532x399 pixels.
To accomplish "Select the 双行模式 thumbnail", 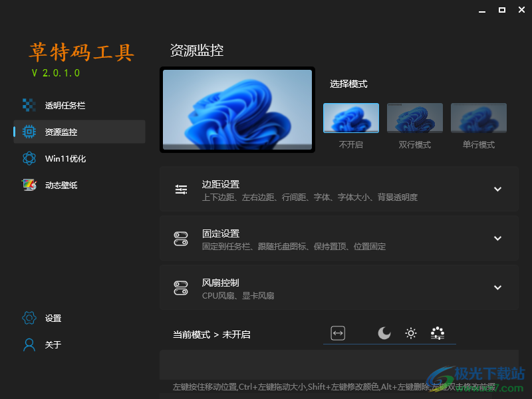I will tap(415, 118).
